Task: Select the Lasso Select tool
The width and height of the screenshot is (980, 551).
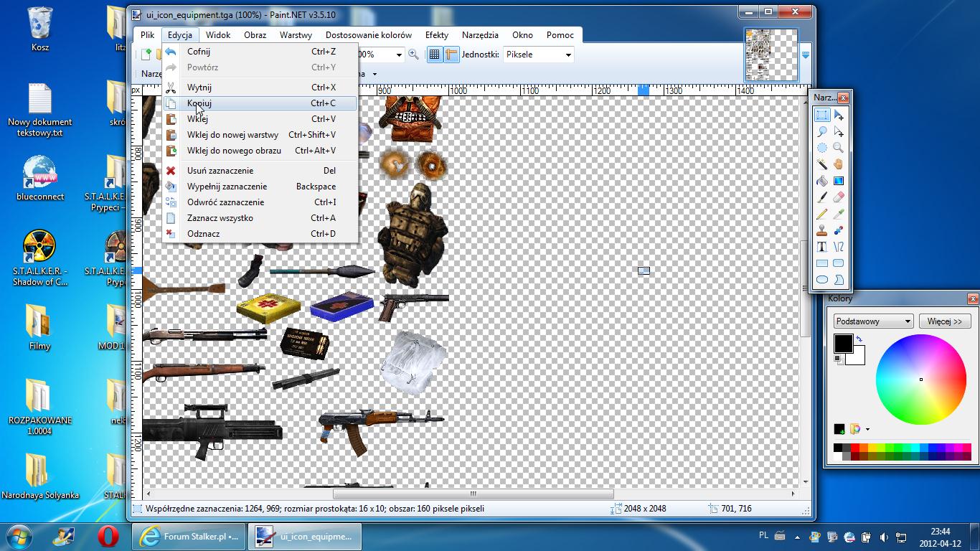Action: (822, 132)
